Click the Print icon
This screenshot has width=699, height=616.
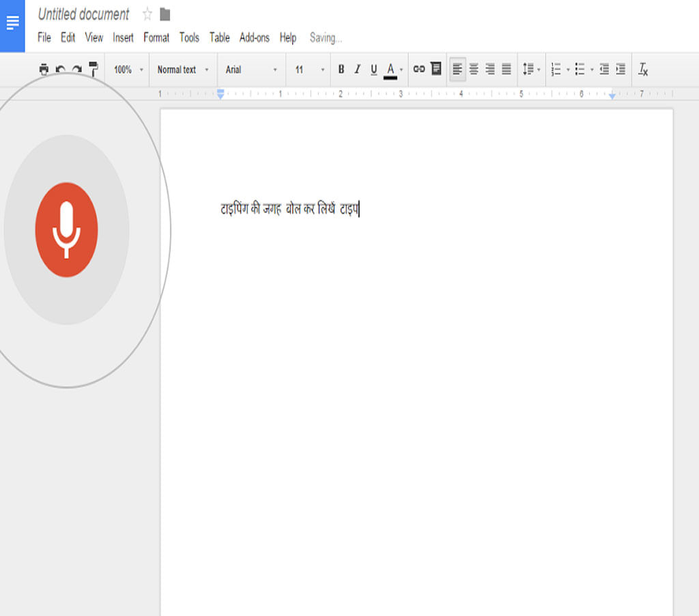(x=42, y=69)
